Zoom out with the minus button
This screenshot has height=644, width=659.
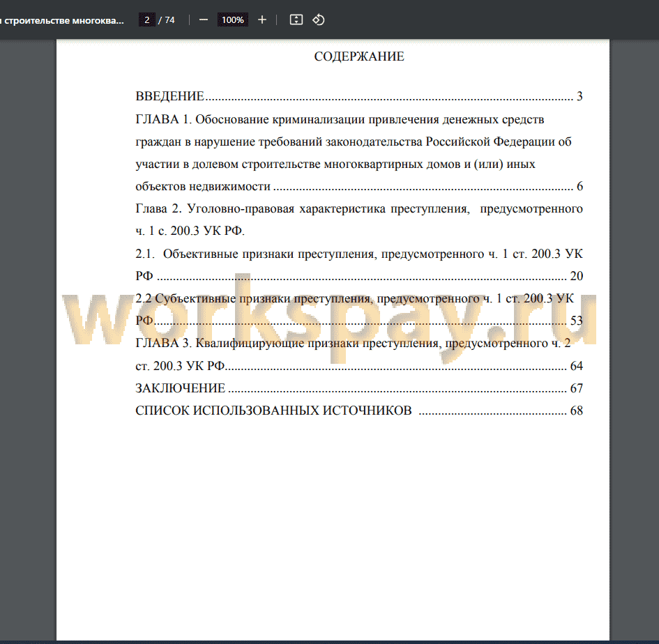(x=204, y=20)
